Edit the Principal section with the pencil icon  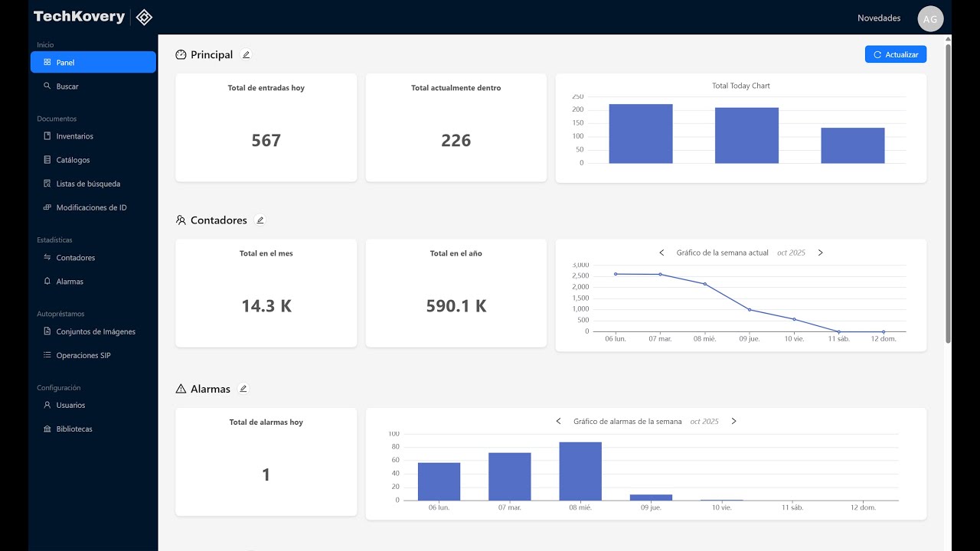[x=246, y=54]
